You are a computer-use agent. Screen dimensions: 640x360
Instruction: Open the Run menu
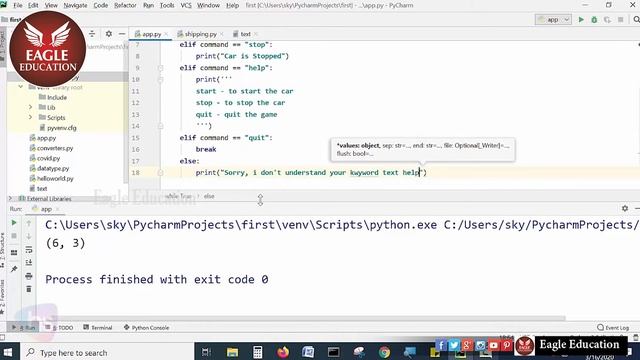(x=149, y=5)
